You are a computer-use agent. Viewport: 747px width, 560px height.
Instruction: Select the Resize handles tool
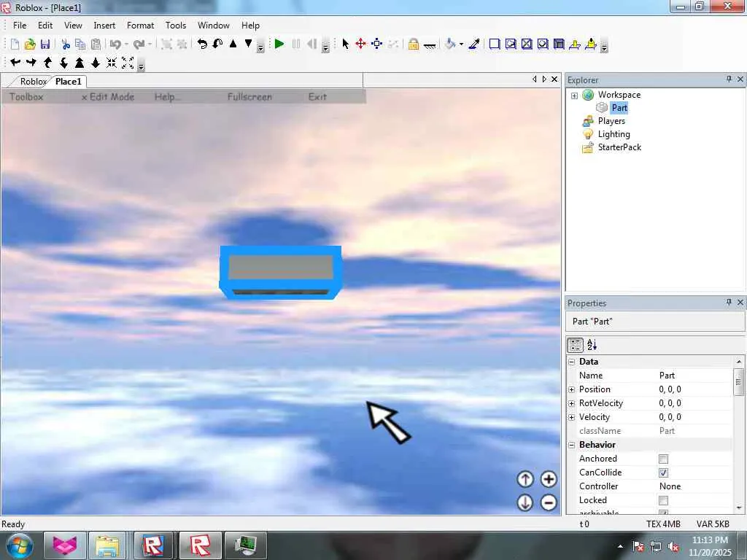[x=377, y=44]
